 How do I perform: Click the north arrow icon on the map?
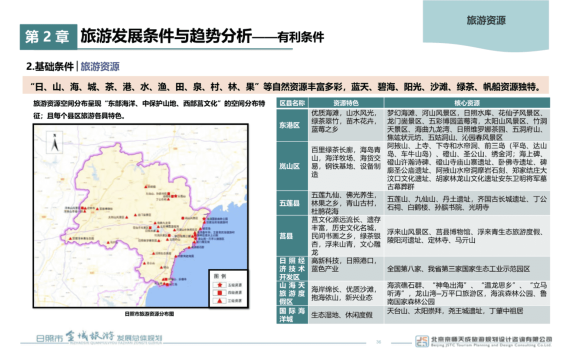click(x=55, y=142)
